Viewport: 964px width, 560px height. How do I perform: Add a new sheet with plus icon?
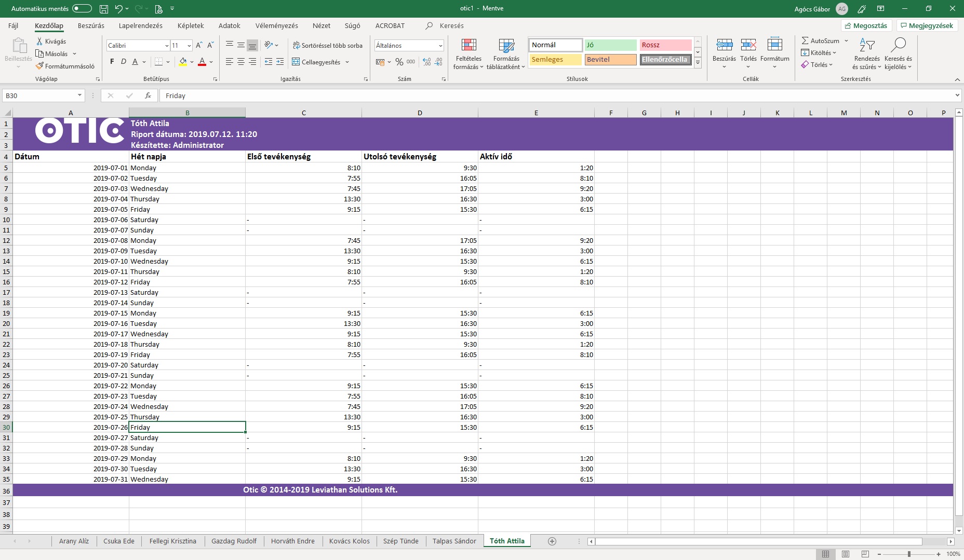click(x=552, y=541)
